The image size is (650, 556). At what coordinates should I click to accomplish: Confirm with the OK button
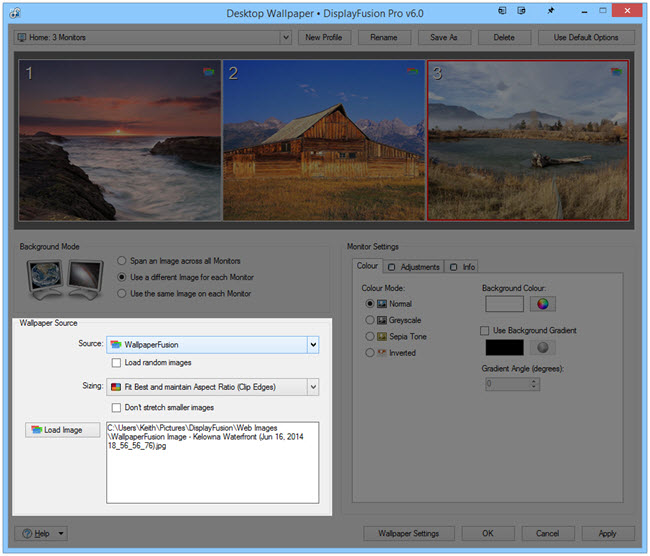[488, 533]
